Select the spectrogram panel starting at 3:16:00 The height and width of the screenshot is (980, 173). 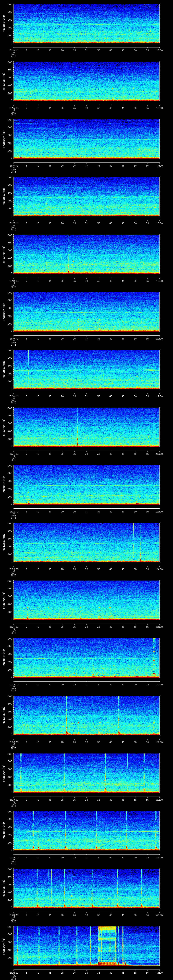point(86,139)
